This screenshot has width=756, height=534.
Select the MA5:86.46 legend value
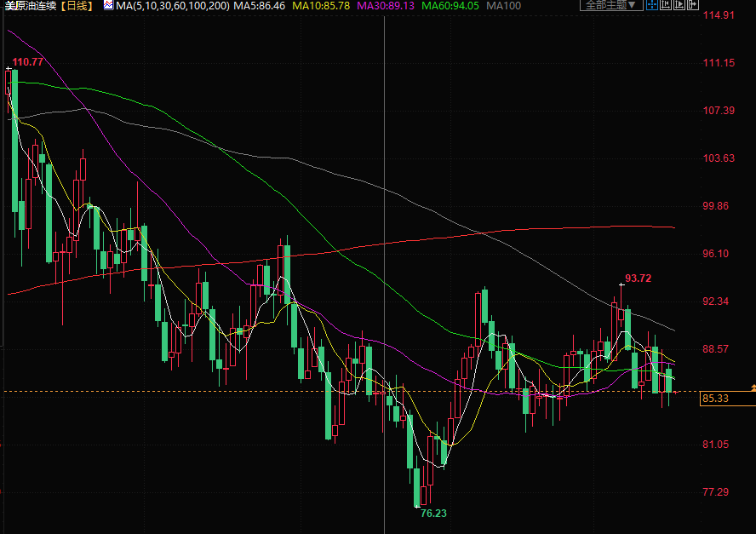[x=260, y=6]
